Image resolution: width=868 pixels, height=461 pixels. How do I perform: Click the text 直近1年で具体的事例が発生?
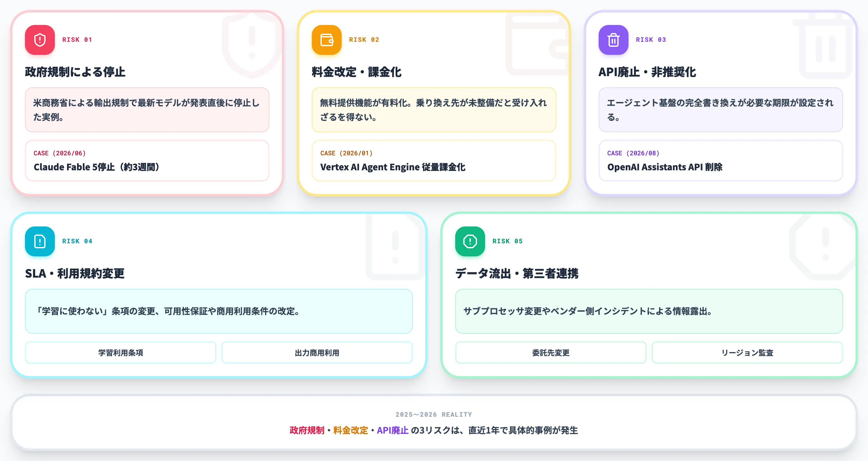(523, 430)
